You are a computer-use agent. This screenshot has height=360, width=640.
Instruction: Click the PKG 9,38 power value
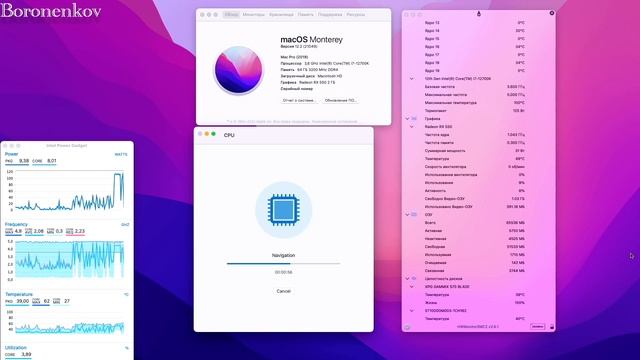pos(17,161)
